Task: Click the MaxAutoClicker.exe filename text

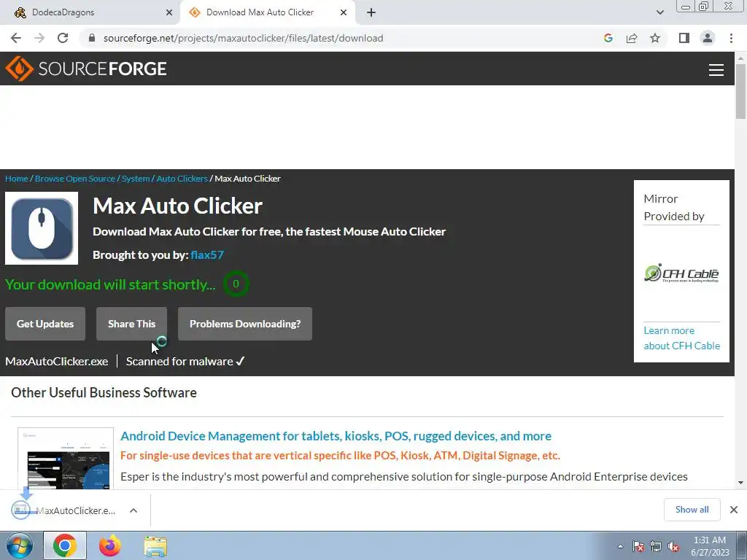Action: [57, 362]
